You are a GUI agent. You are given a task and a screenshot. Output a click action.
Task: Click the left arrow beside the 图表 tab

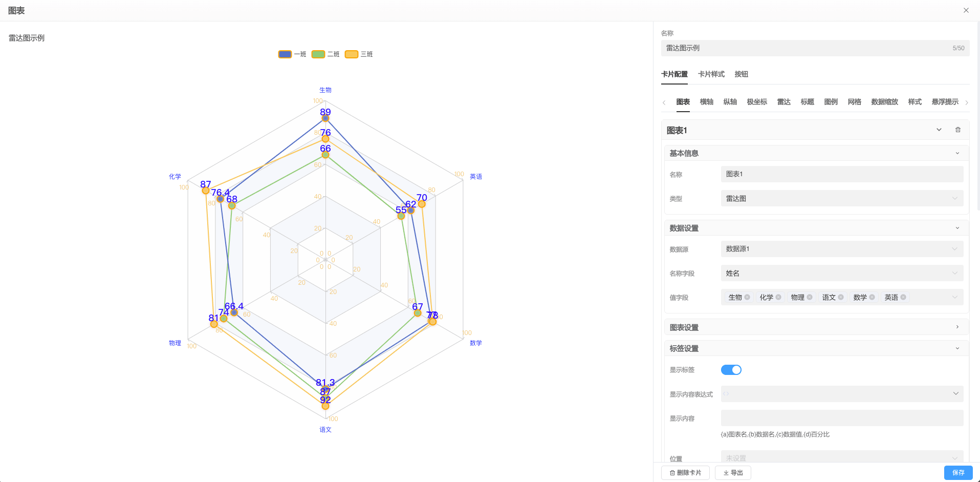tap(665, 102)
